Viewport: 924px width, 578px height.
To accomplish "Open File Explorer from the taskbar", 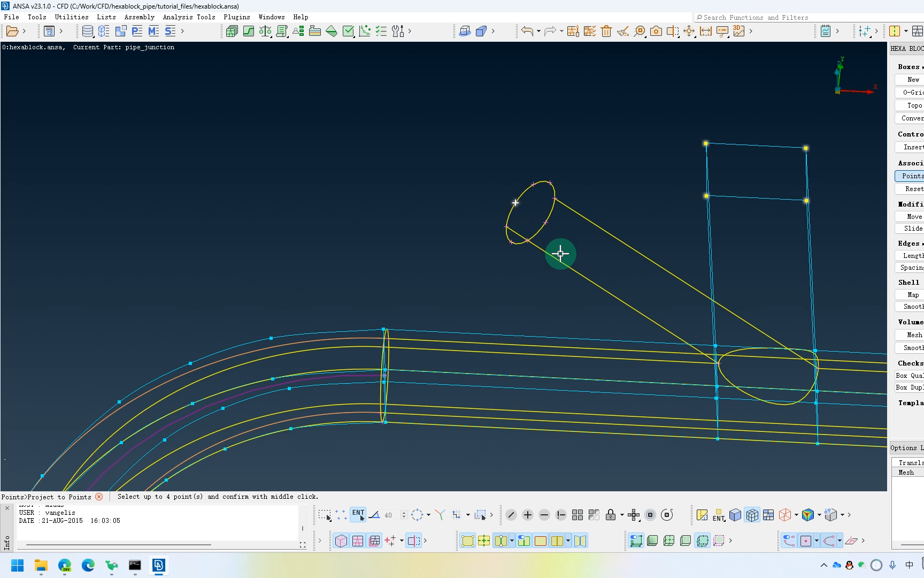I will pyautogui.click(x=41, y=565).
